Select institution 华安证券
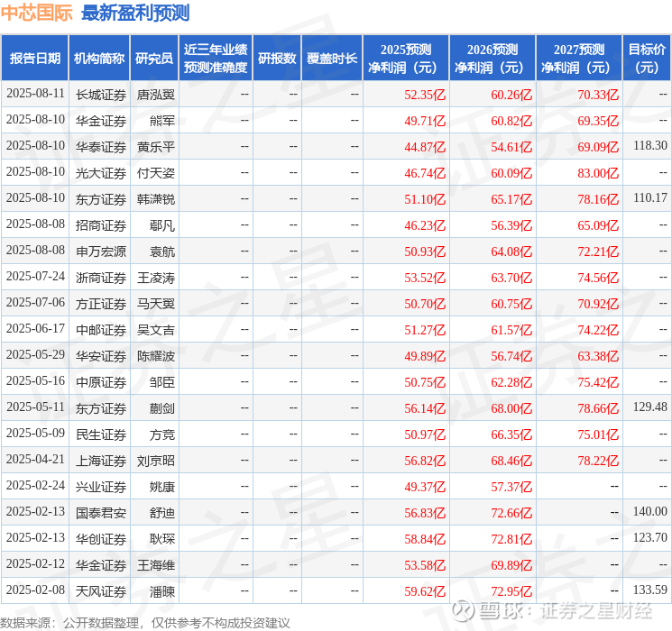The image size is (672, 631). tap(101, 355)
